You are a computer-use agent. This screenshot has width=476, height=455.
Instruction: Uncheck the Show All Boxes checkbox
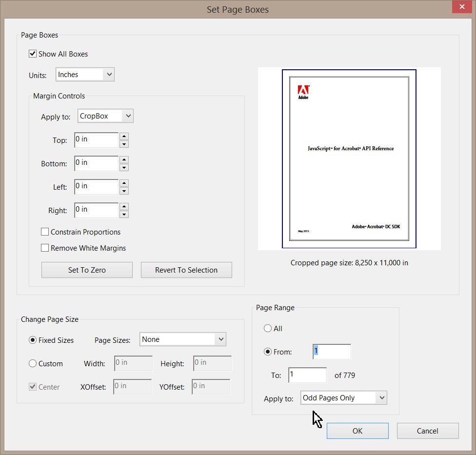33,54
